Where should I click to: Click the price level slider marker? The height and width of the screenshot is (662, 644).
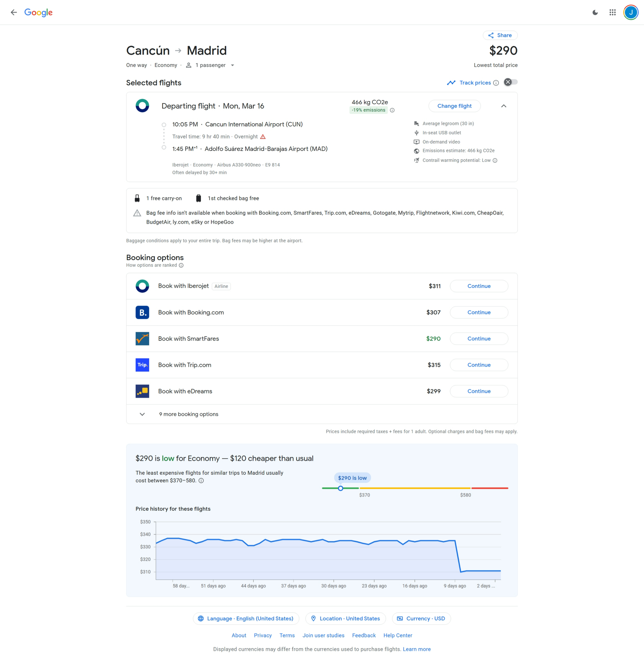coord(341,488)
